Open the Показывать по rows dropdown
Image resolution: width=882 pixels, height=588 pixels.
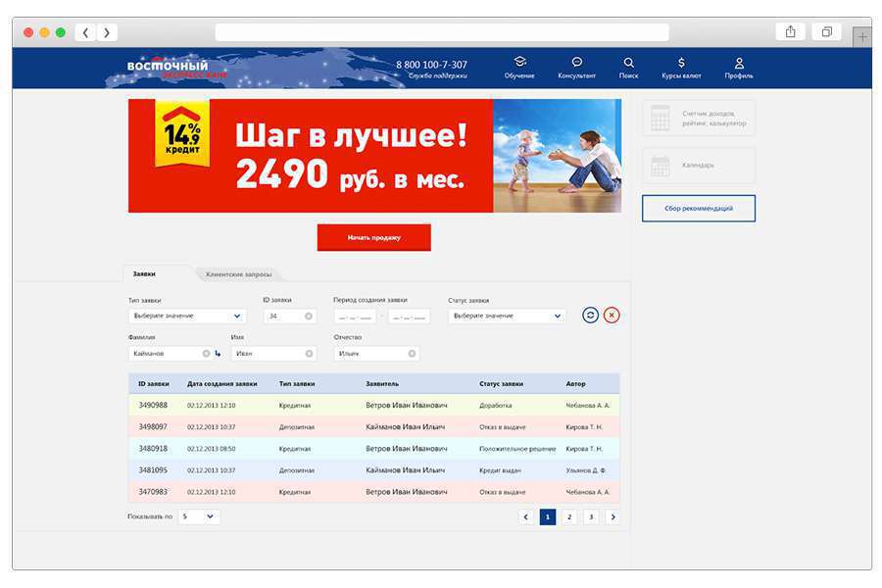point(199,516)
